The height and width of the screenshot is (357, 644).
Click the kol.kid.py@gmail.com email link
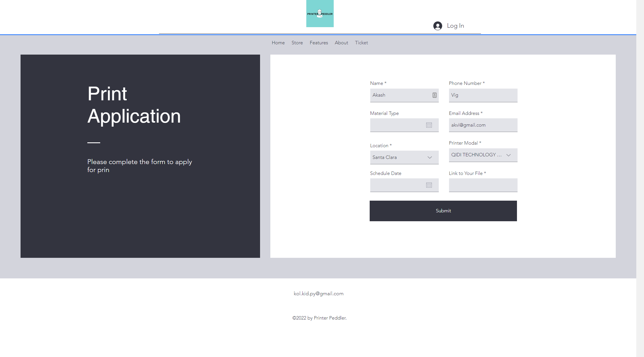point(318,294)
